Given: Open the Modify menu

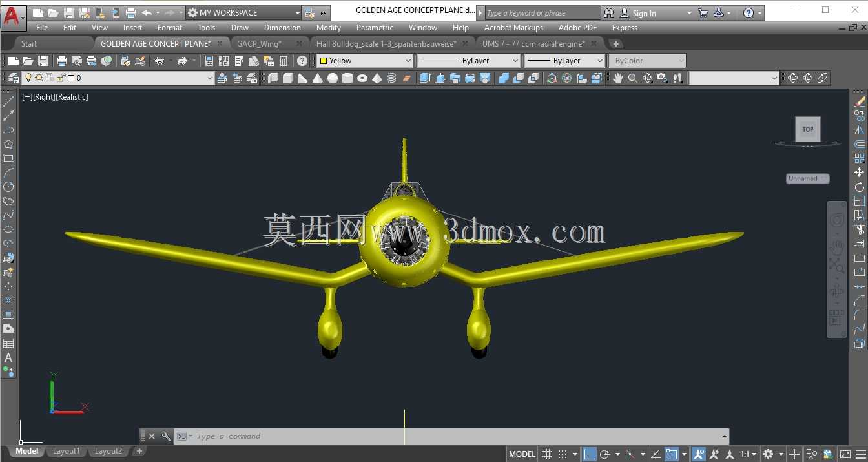Looking at the screenshot, I should (328, 28).
